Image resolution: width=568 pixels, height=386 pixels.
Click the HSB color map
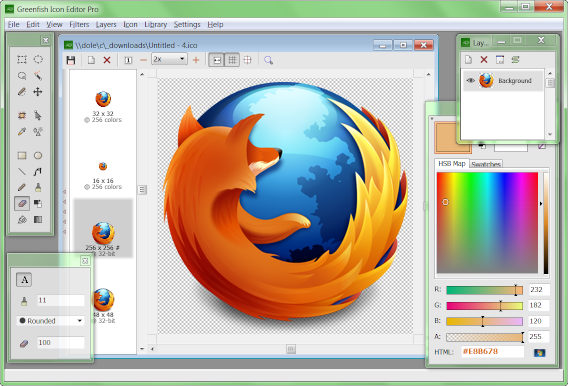(487, 223)
